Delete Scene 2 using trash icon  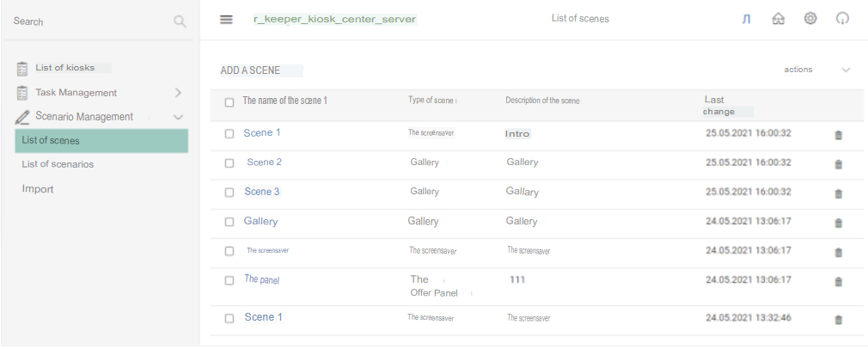pyautogui.click(x=838, y=164)
